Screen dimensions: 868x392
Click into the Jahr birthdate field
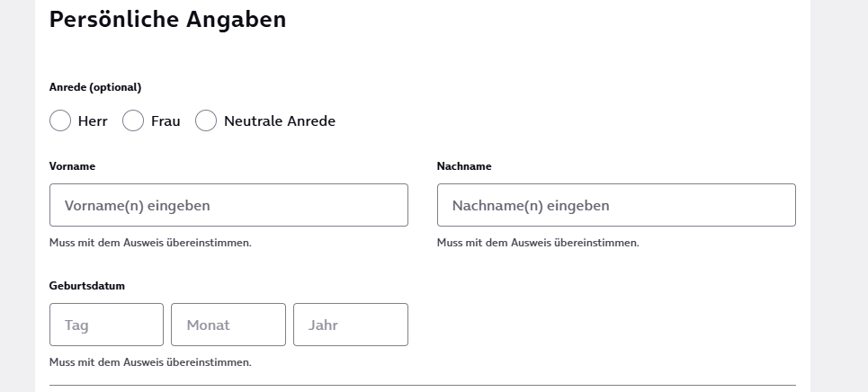click(x=351, y=325)
